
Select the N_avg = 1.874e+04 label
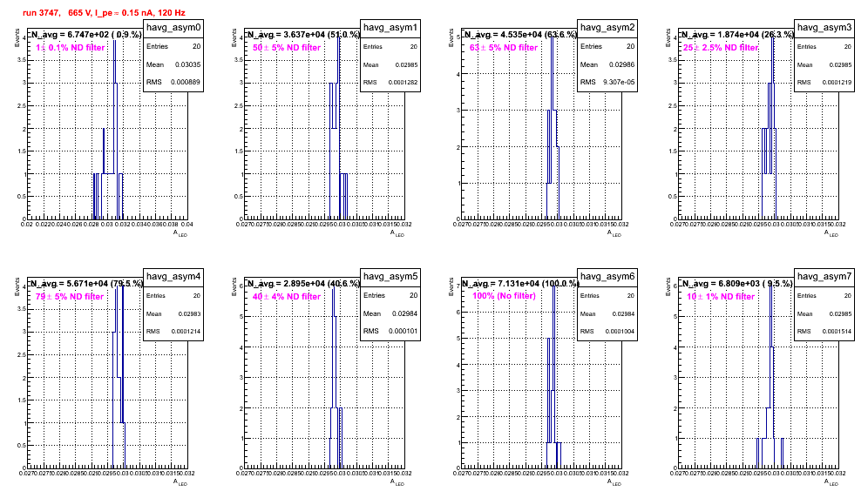737,34
